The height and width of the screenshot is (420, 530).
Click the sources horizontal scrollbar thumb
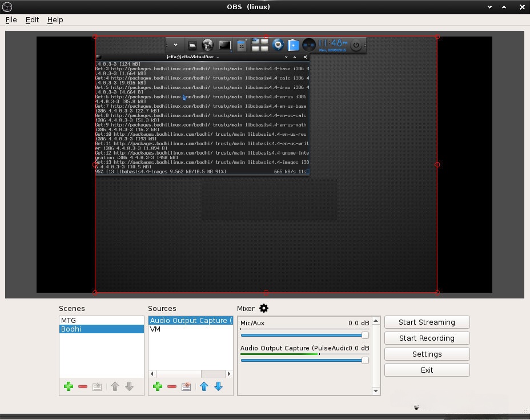tap(178, 374)
